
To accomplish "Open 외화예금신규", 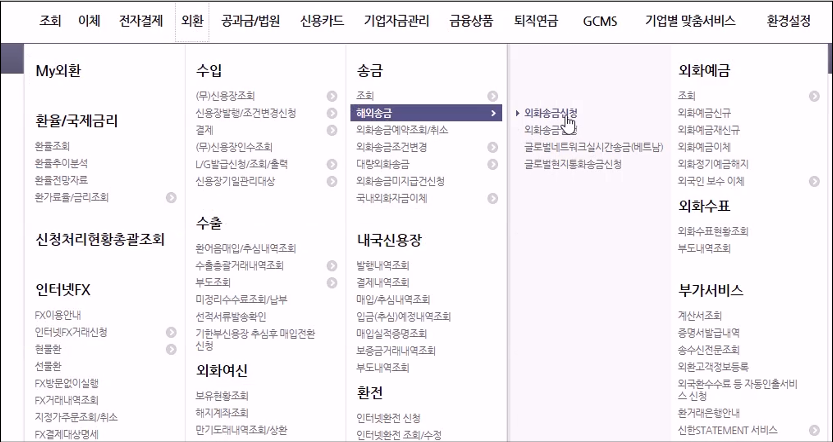I will 704,113.
